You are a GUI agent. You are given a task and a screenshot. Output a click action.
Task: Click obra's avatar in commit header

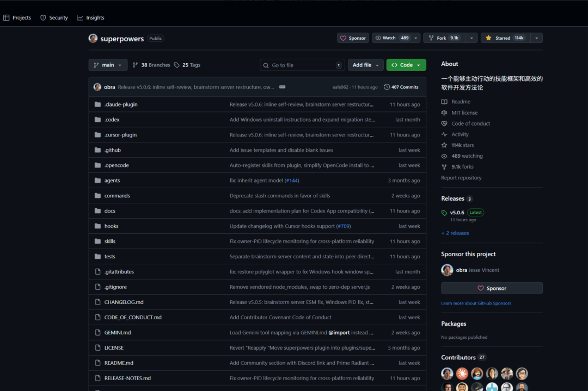coord(97,87)
